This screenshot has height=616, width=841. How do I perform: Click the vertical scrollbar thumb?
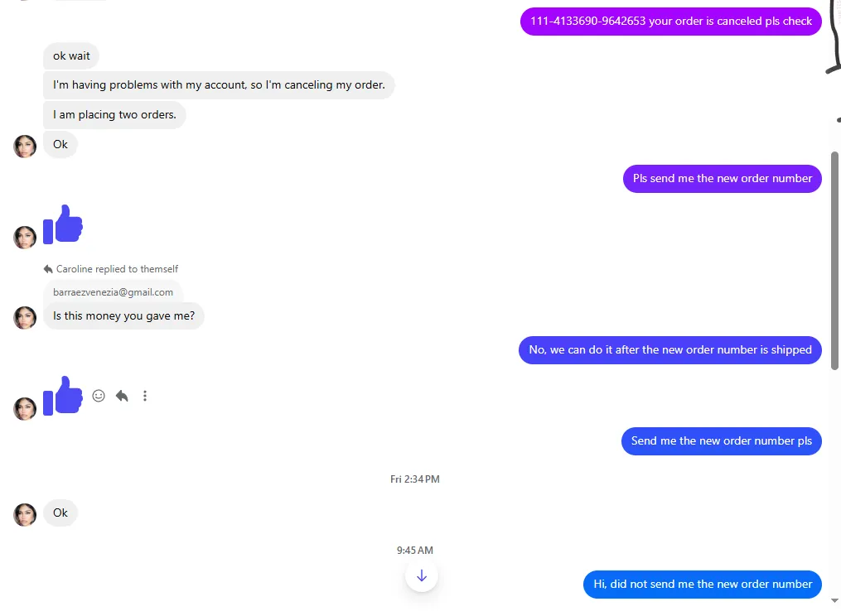pyautogui.click(x=834, y=261)
